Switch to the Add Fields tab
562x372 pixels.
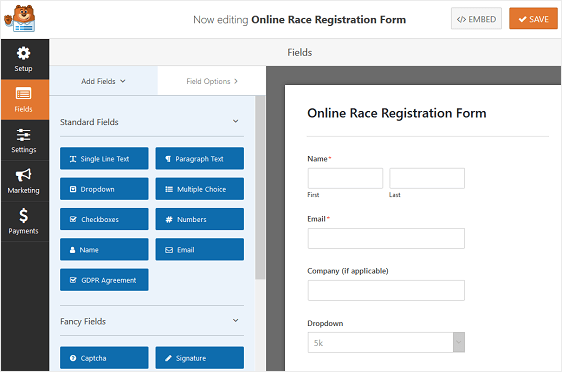(103, 81)
